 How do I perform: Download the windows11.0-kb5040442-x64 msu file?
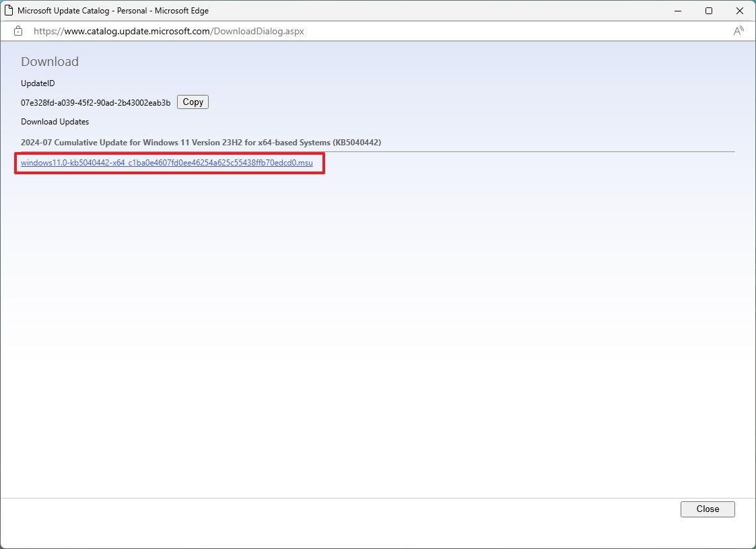tap(168, 163)
